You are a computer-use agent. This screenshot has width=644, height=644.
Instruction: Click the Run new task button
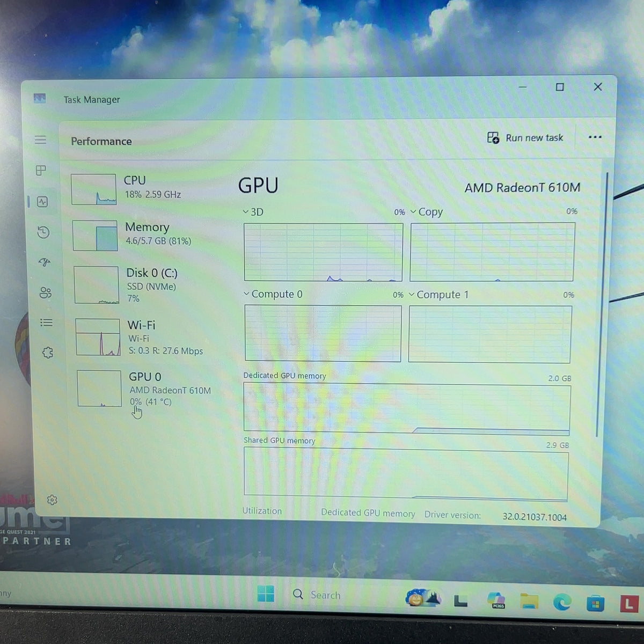pos(525,138)
